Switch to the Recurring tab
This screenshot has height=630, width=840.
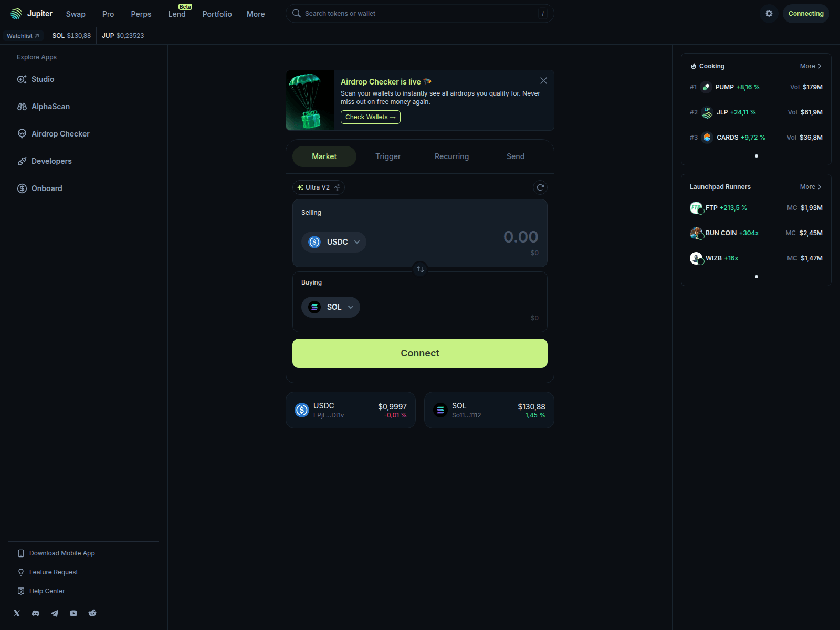451,156
